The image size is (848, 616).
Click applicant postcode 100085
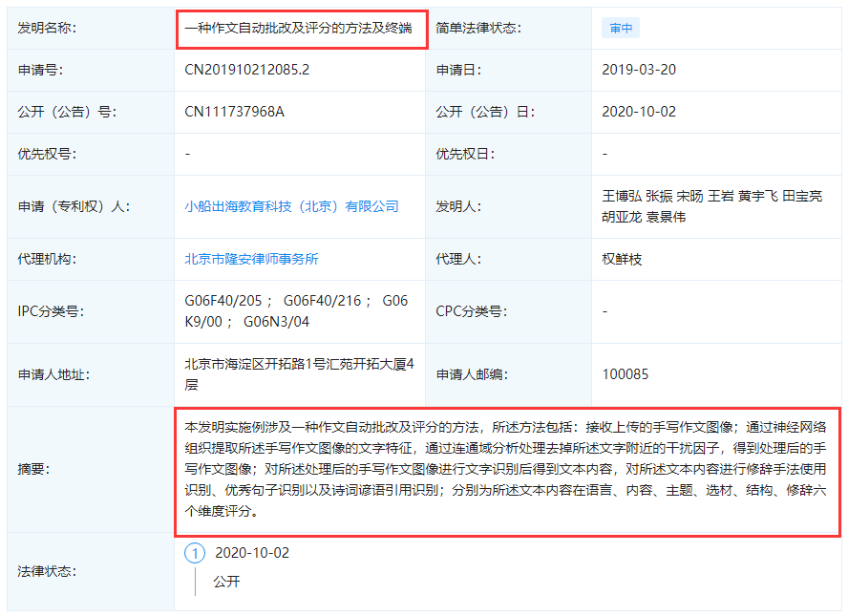[x=625, y=374]
